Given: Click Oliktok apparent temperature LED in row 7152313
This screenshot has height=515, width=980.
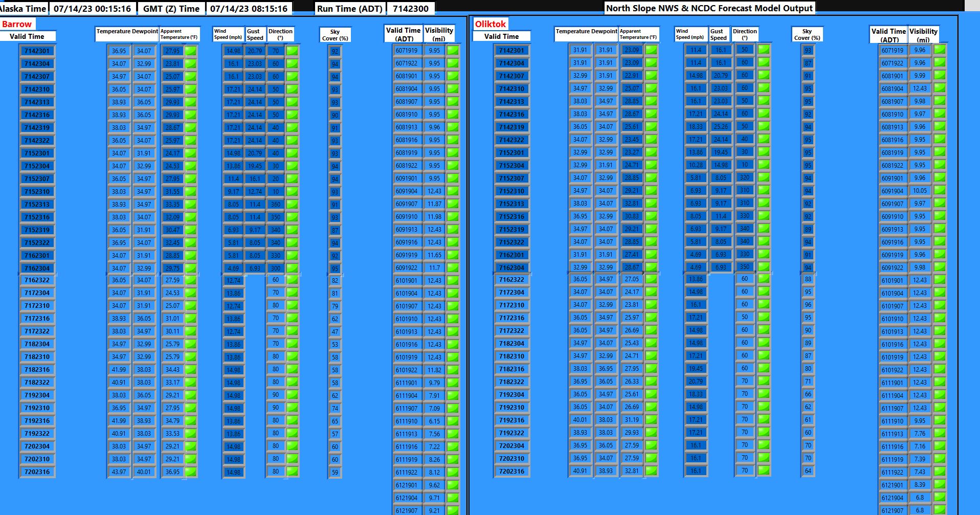Looking at the screenshot, I should pyautogui.click(x=651, y=203).
